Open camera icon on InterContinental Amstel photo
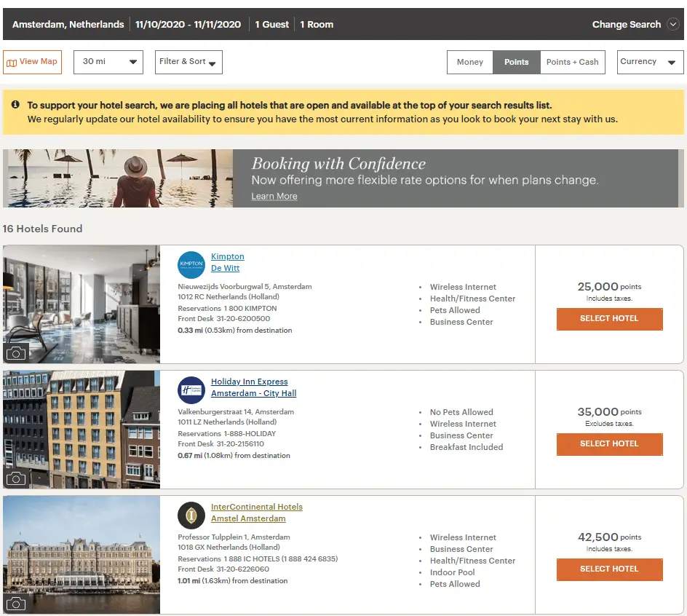This screenshot has width=687, height=616. click(16, 604)
